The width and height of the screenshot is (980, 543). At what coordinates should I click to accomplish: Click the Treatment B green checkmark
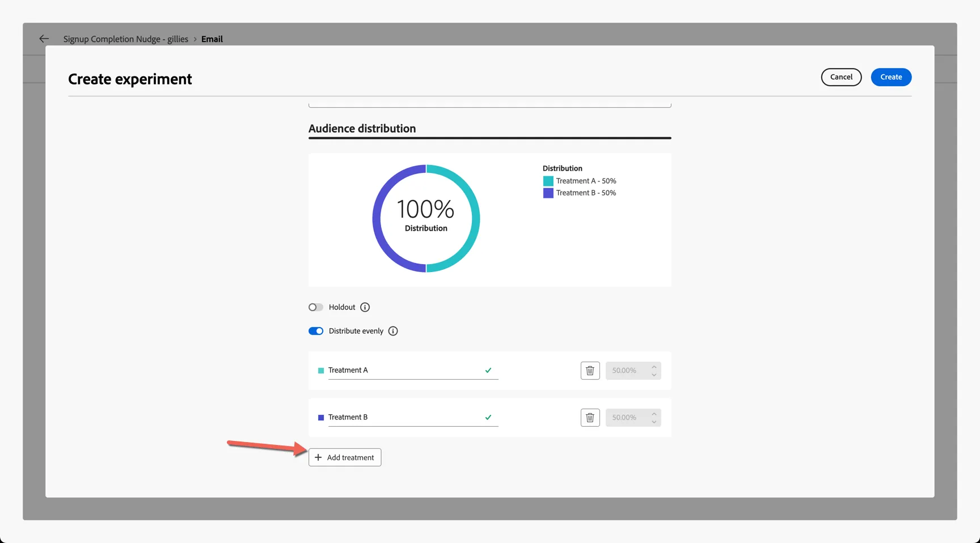(x=488, y=417)
